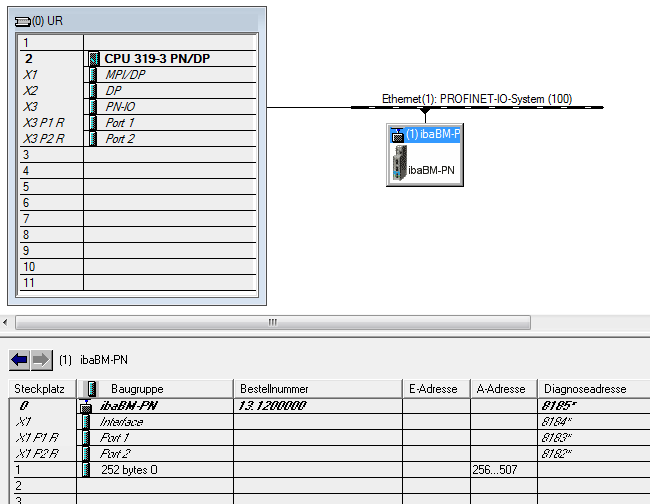Viewport: 650px width, 504px height.
Task: Click order number 13.1200000 cell
Action: [318, 406]
